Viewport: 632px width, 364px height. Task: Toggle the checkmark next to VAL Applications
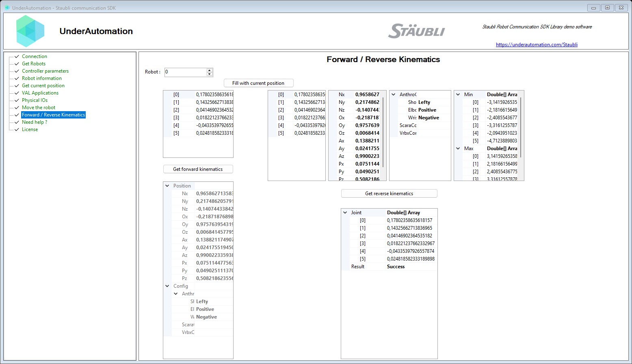16,93
